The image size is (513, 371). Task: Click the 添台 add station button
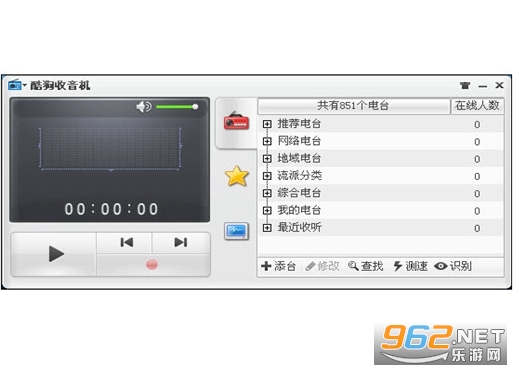pos(279,266)
